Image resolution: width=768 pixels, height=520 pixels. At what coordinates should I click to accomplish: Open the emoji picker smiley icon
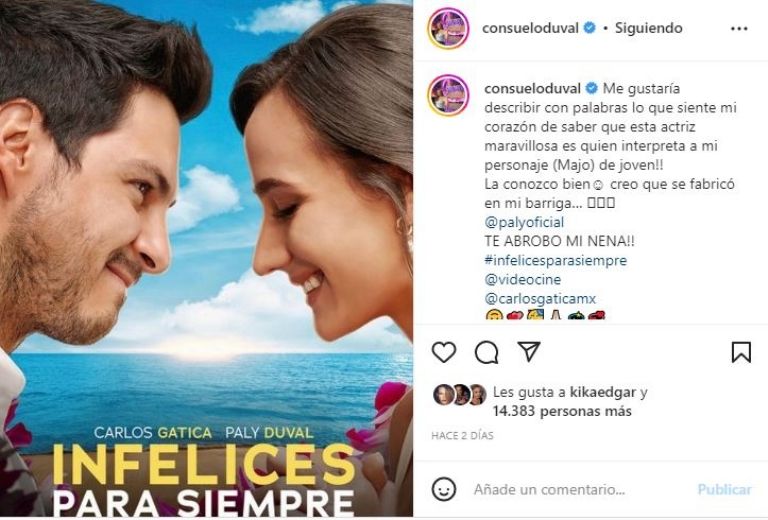[x=444, y=489]
